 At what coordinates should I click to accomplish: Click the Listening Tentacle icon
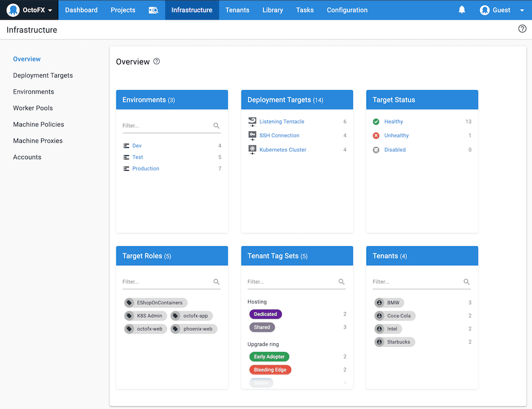click(252, 122)
